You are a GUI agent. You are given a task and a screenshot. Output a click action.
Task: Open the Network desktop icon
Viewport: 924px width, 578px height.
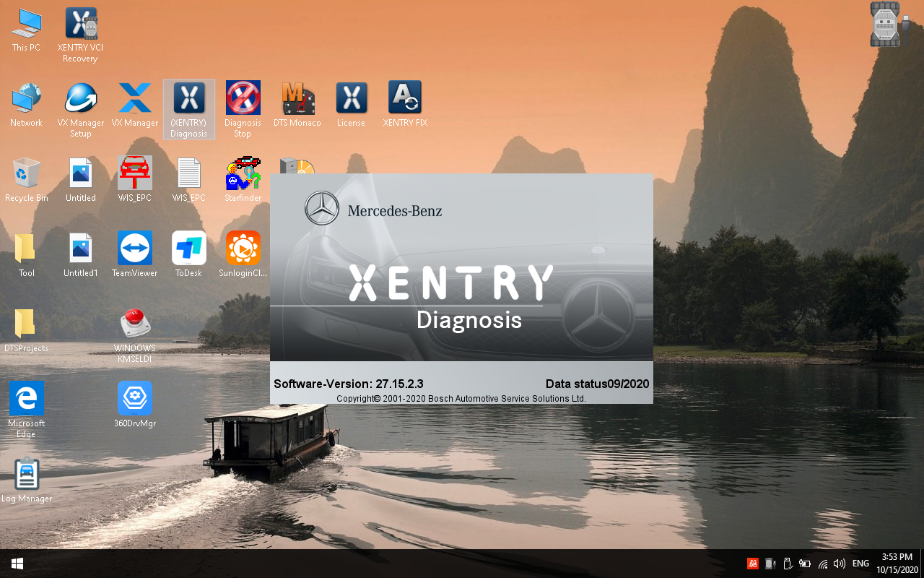(x=26, y=105)
